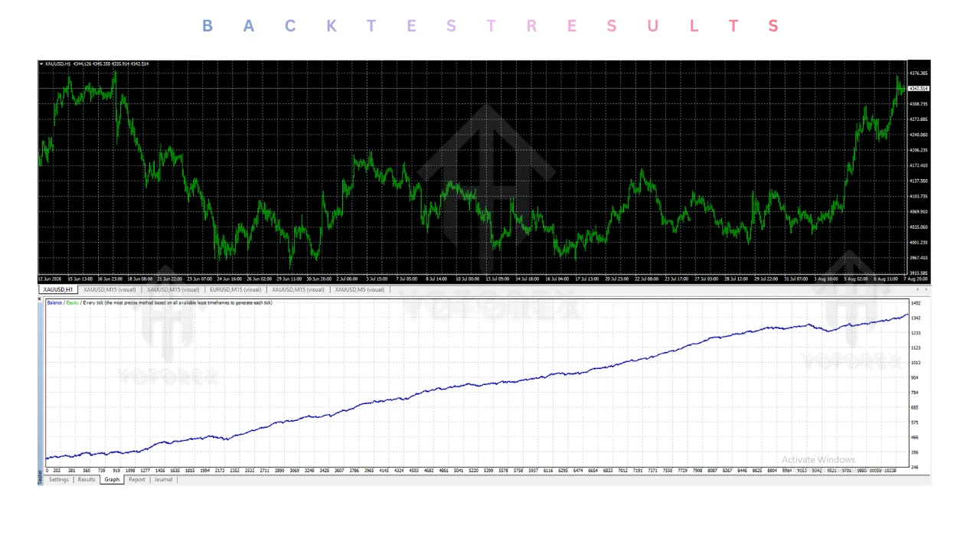Click the vertical Tester panel label

[41, 477]
